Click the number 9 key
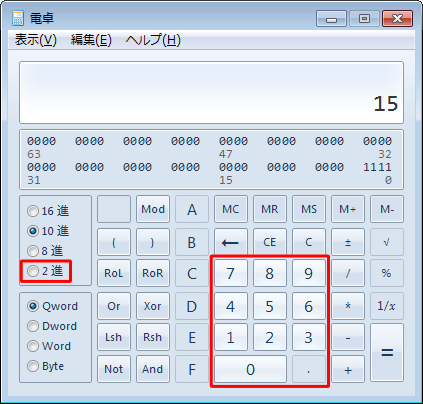Screen dimensions: 423x404 [309, 273]
